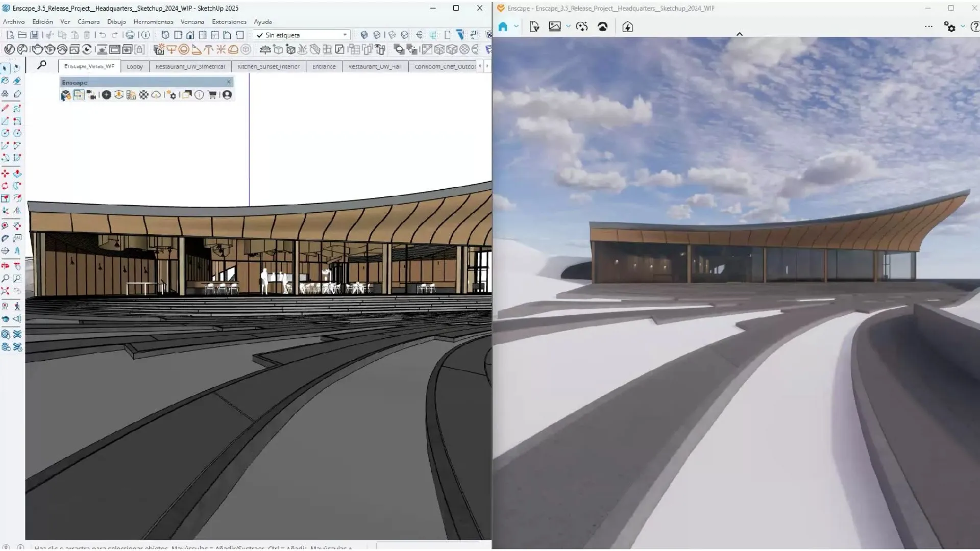Switch to the Entrance scene tab
This screenshot has width=980, height=551.
pyautogui.click(x=323, y=66)
